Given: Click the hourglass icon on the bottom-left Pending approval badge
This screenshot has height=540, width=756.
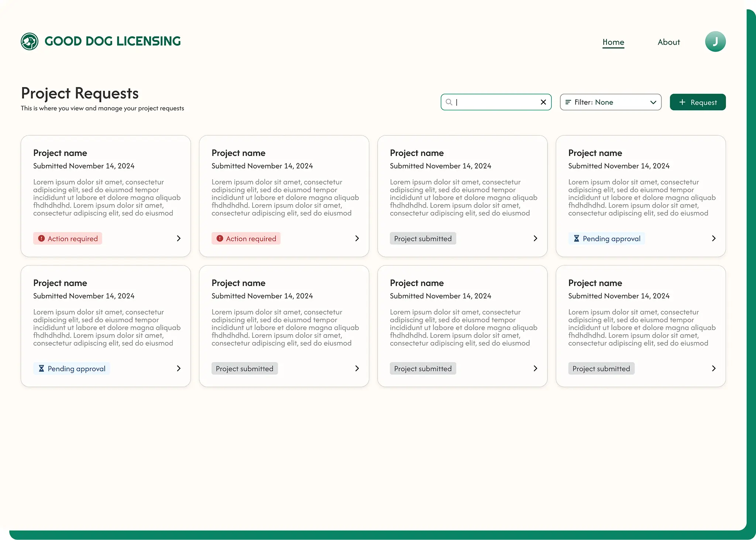Looking at the screenshot, I should tap(41, 368).
